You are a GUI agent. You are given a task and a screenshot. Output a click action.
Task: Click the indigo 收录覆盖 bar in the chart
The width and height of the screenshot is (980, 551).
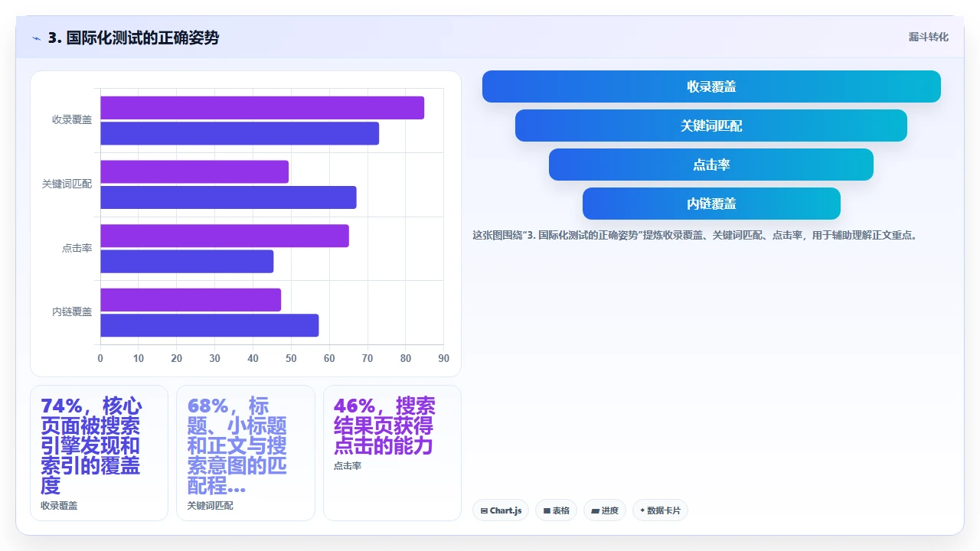coord(240,133)
